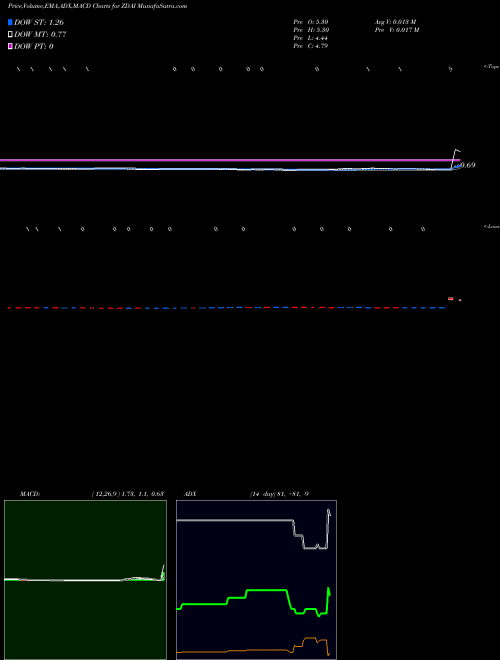Click the 'Avg V: 0.013 M' volume text
This screenshot has width=500, height=660.
396,22
